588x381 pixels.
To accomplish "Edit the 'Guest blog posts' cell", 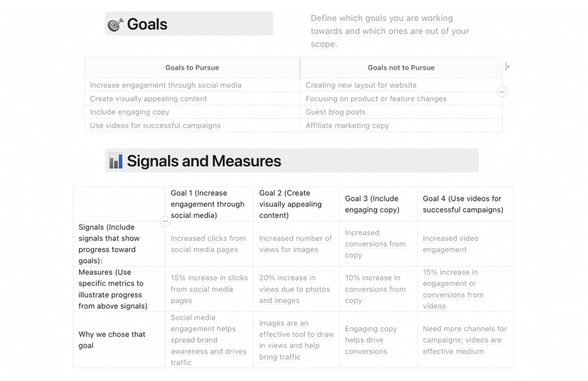I will click(401, 112).
